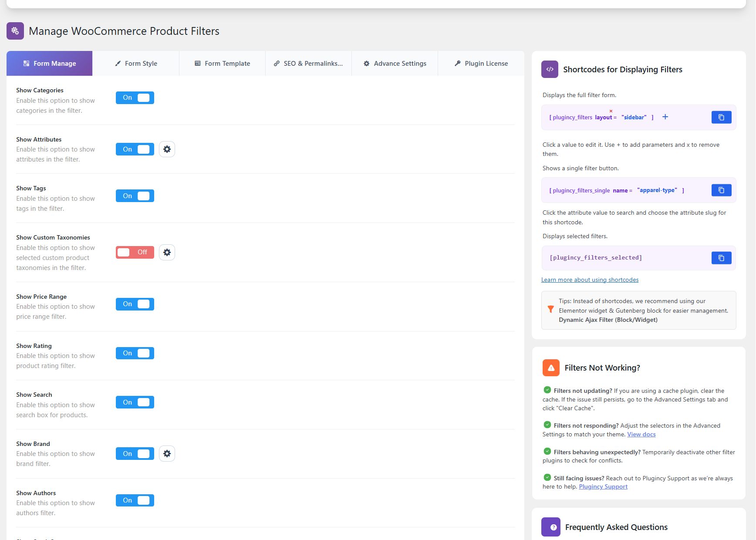
Task: Open Learn more about using shortcodes link
Action: (x=590, y=280)
